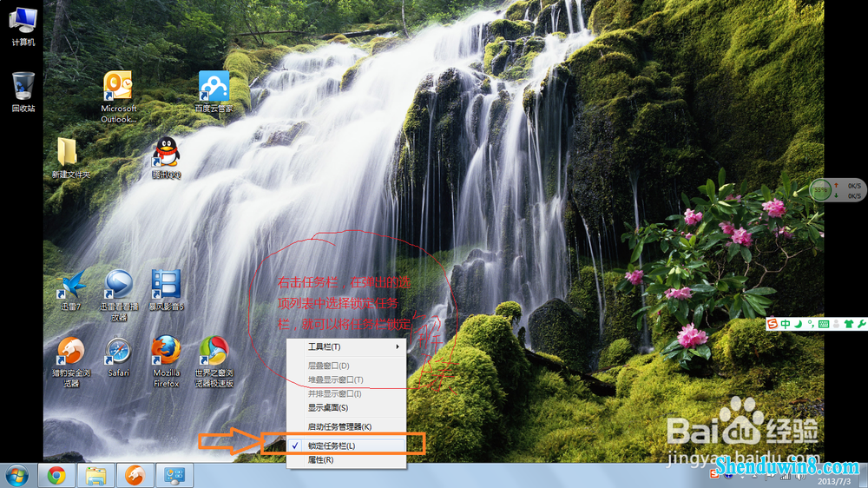Viewport: 868px width, 488px height.
Task: Choose 显示桌面(S) in context menu
Action: pyautogui.click(x=346, y=408)
